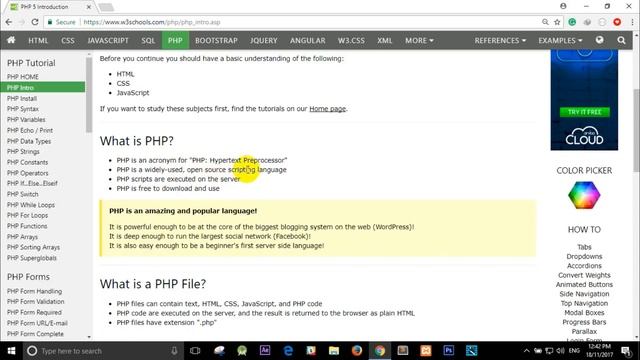Reload the page with refresh icon

[x=35, y=22]
